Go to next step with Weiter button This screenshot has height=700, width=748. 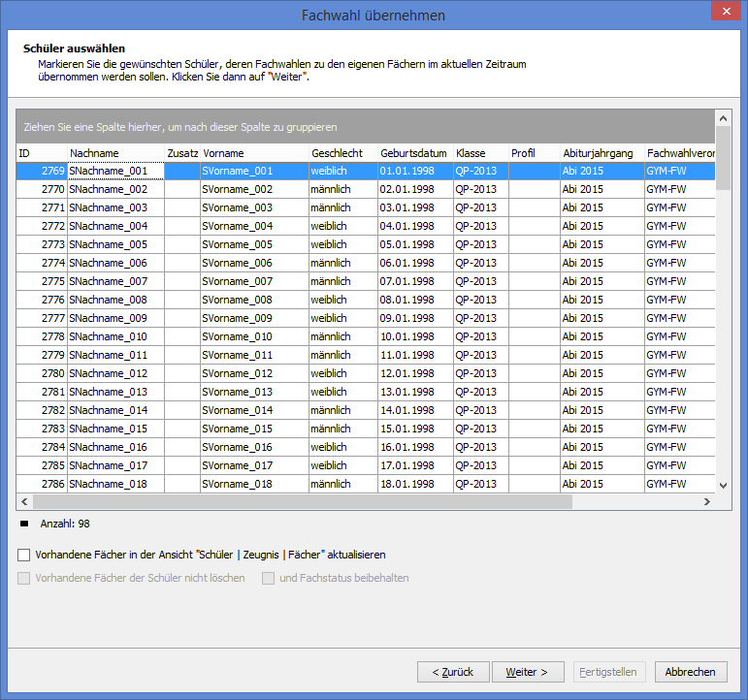(528, 672)
